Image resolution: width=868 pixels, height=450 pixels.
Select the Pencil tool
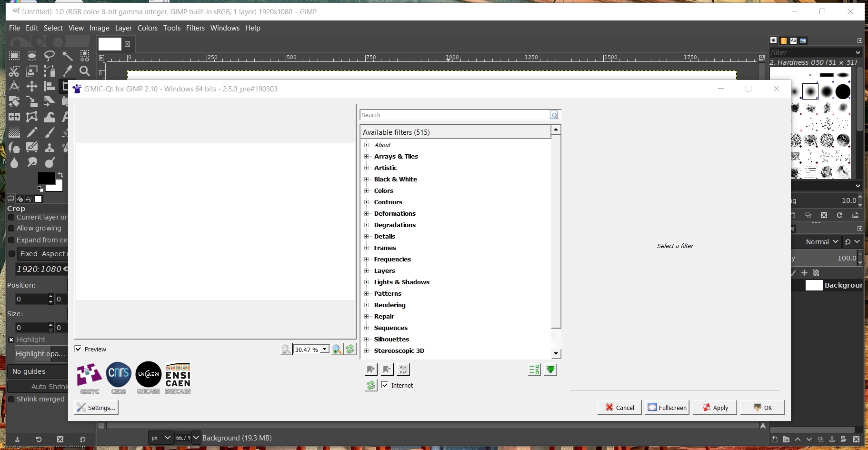[32, 132]
